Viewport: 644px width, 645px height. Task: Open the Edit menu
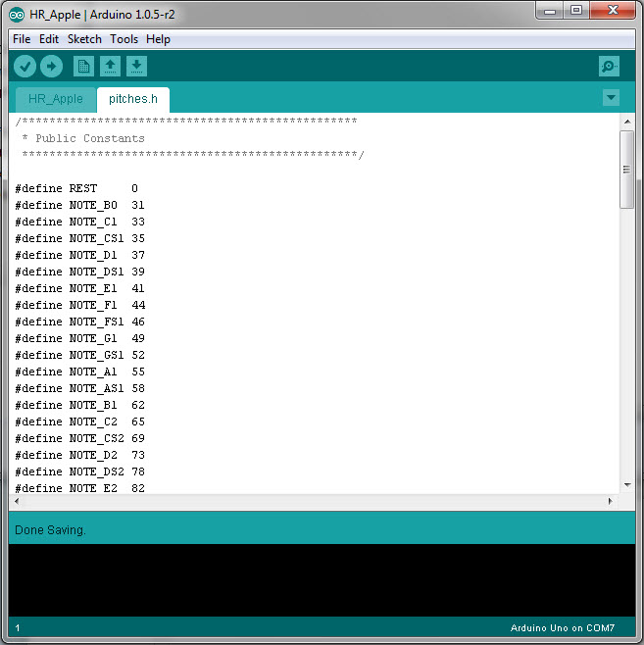coord(49,39)
